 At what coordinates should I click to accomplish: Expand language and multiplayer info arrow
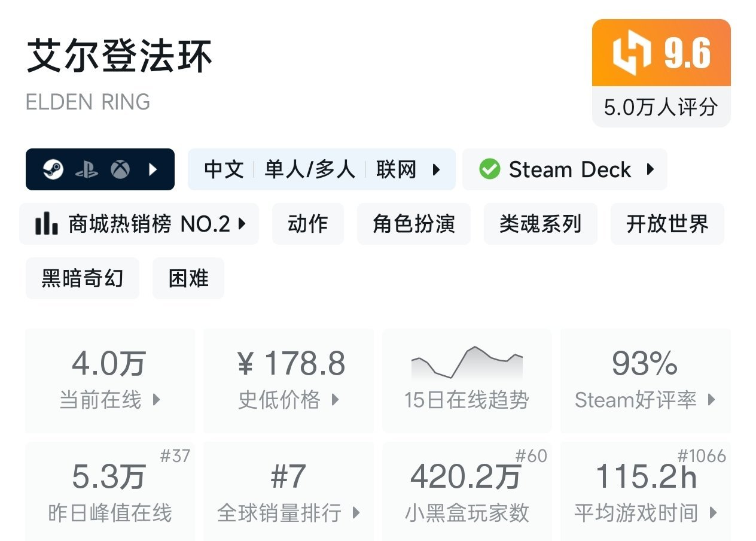point(436,170)
